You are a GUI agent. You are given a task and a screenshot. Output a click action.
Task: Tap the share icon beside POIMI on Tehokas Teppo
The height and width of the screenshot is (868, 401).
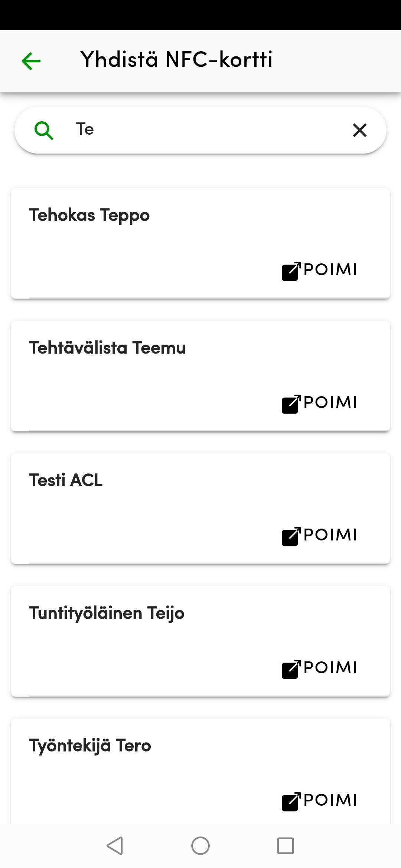tap(290, 271)
